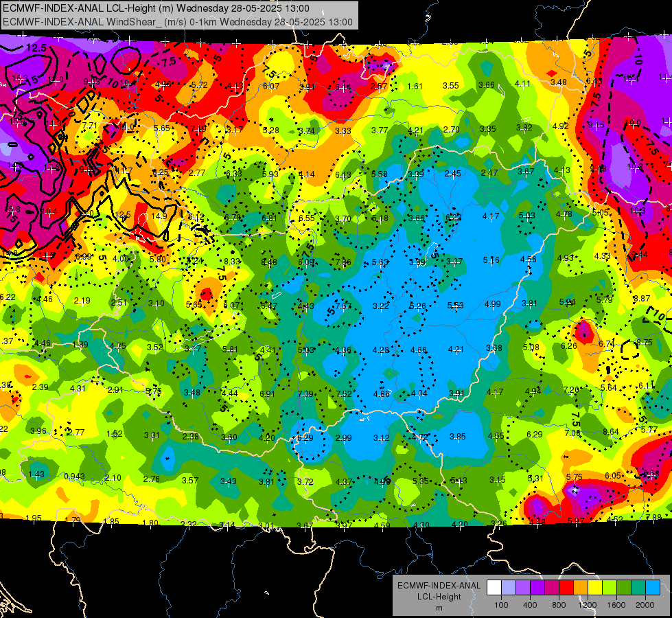Click the '6.26' wind shear value
672x618 pixels.
point(569,345)
